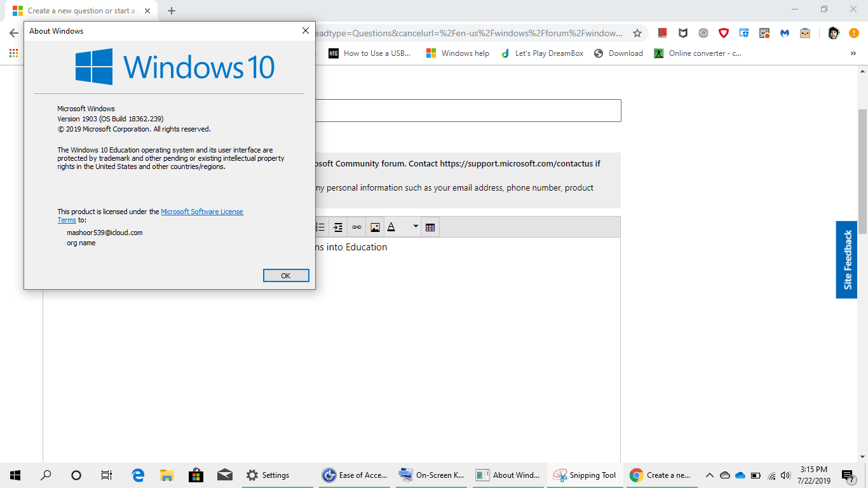This screenshot has height=488, width=868.
Task: Click the gray OneDrive cloud tray icon
Action: [725, 475]
